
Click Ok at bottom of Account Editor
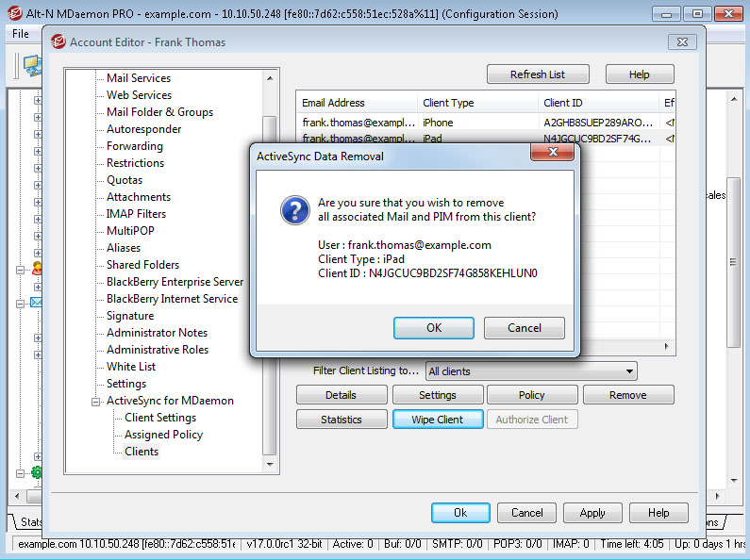point(460,513)
